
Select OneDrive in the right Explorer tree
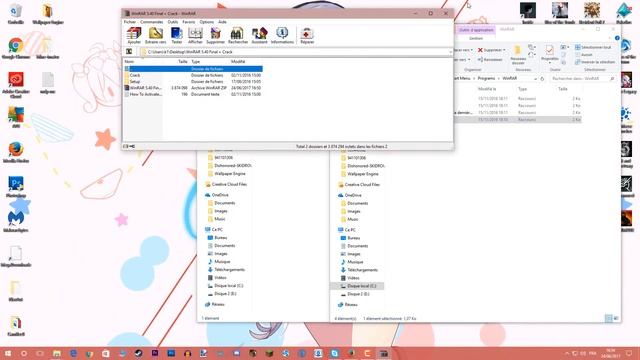click(x=349, y=195)
